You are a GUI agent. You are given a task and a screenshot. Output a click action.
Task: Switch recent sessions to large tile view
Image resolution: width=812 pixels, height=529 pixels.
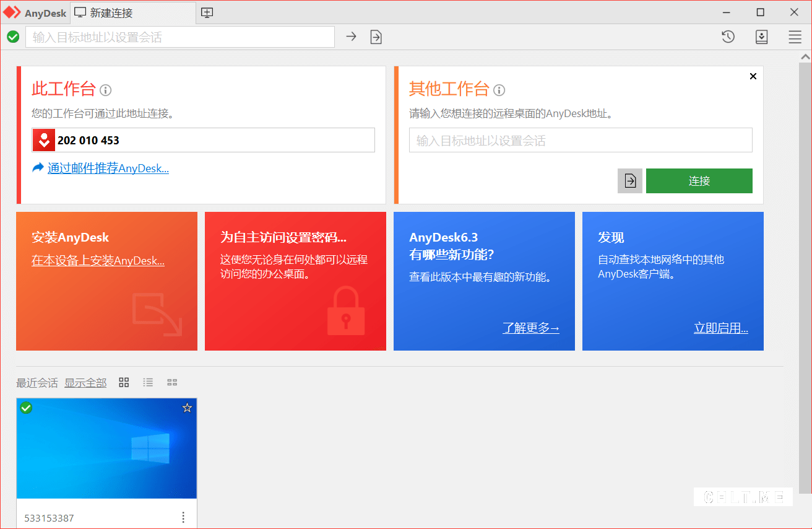pyautogui.click(x=124, y=383)
